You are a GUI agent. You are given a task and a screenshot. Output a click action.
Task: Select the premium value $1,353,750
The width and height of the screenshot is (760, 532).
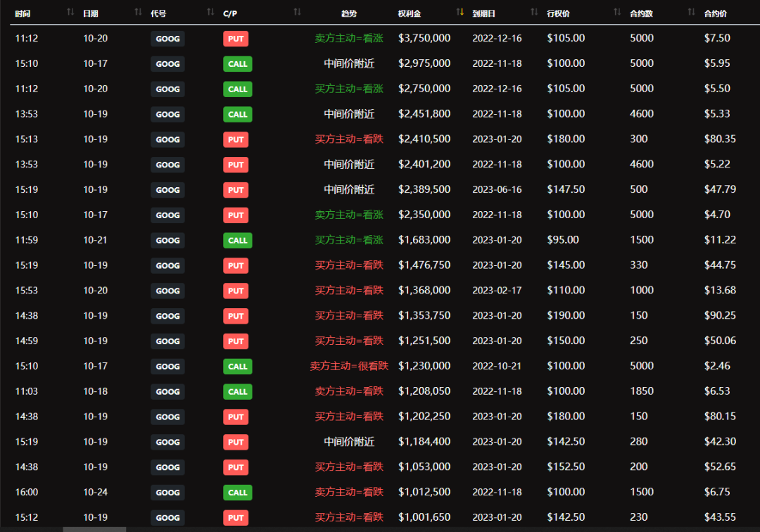pyautogui.click(x=424, y=315)
